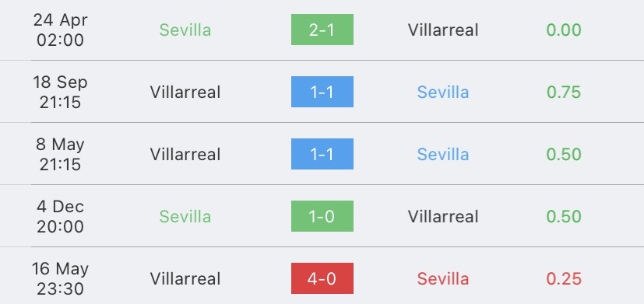Viewport: 644px width, 304px height.
Task: Select the 1-1 score on 18 Sep
Action: coord(322,92)
